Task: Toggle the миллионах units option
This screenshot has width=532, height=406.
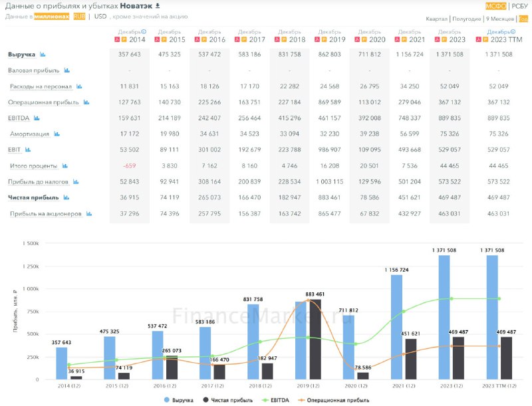Action: click(x=52, y=16)
